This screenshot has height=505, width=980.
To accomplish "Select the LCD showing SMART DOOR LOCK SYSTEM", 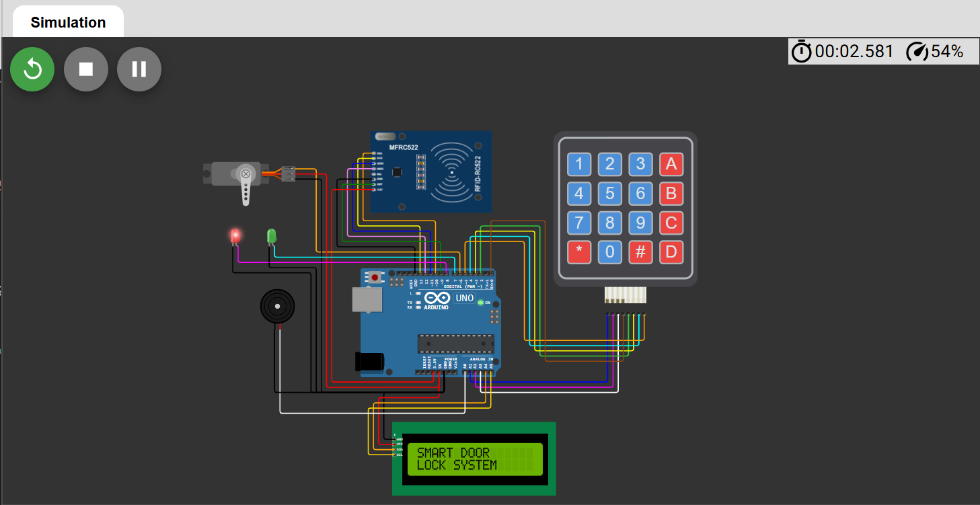I will tap(474, 459).
